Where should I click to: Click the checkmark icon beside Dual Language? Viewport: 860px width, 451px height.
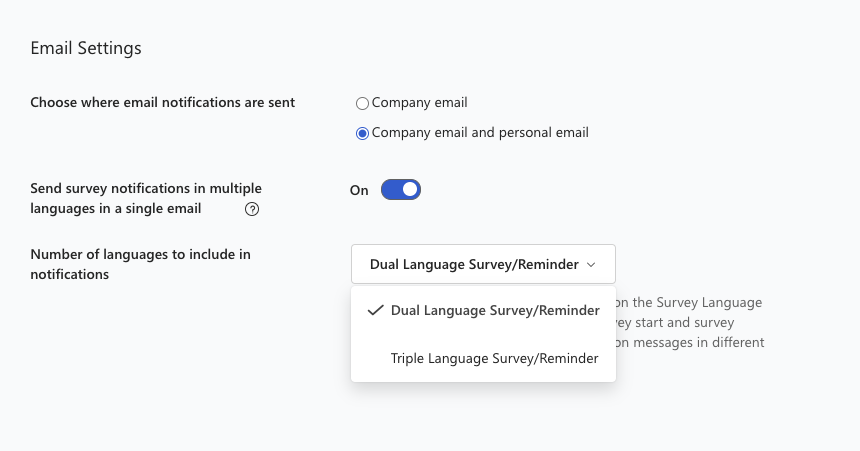tap(376, 310)
